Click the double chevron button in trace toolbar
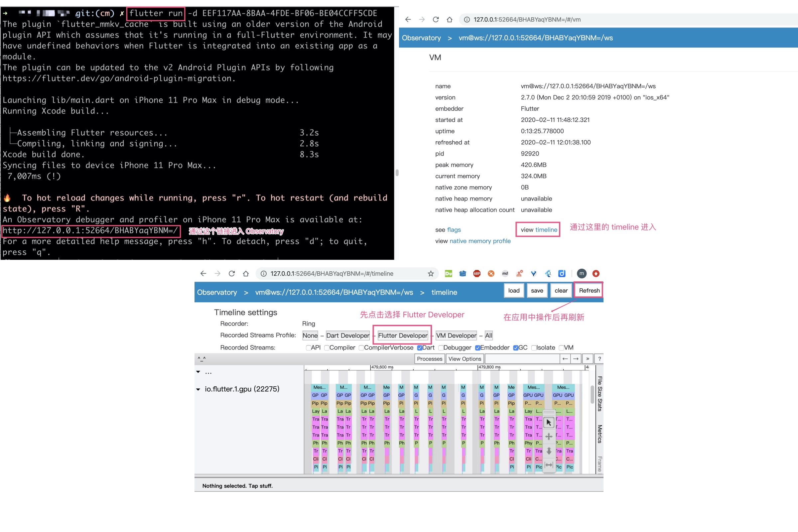798x532 pixels. 588,359
